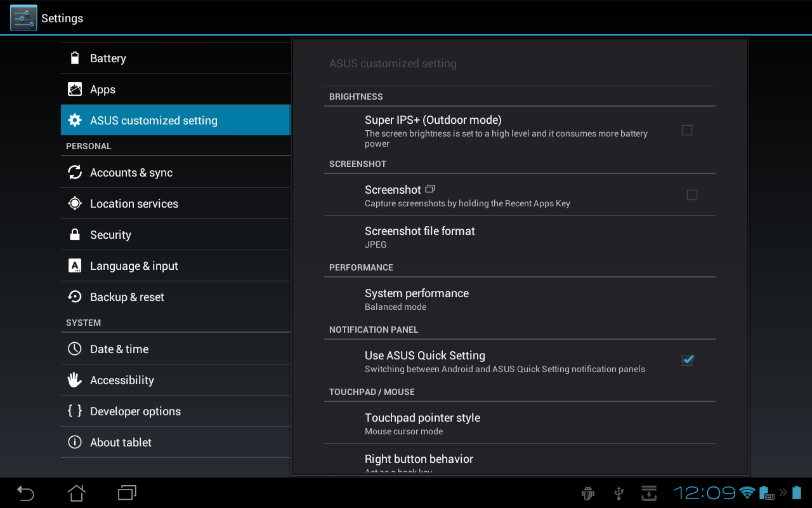812x508 pixels.
Task: Go to About tablet
Action: pos(176,443)
